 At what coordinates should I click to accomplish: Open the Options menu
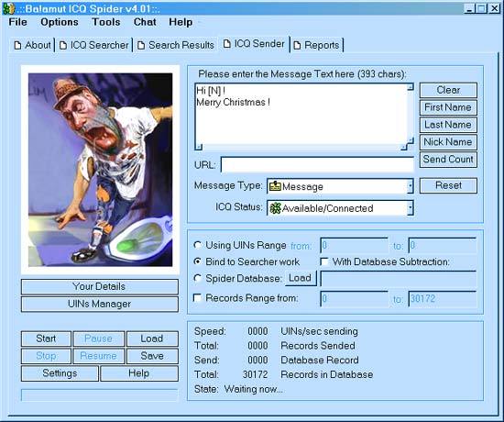[60, 22]
